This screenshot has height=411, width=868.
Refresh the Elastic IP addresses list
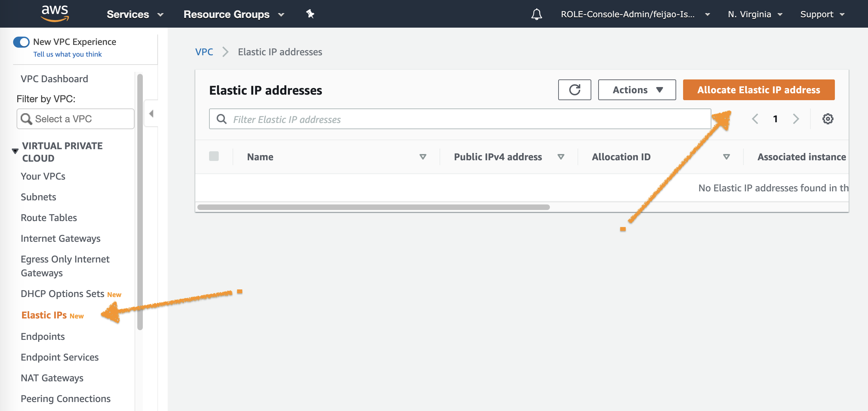(574, 90)
